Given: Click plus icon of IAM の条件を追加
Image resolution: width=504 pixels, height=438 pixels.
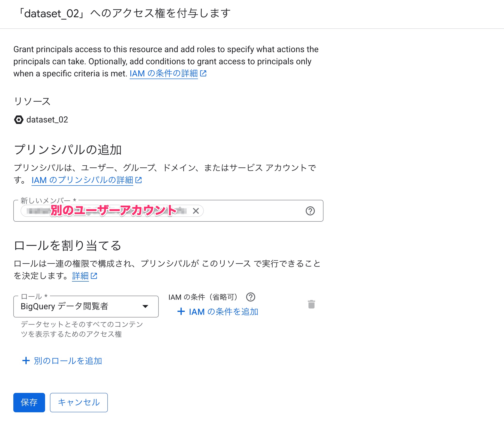Looking at the screenshot, I should (x=181, y=311).
